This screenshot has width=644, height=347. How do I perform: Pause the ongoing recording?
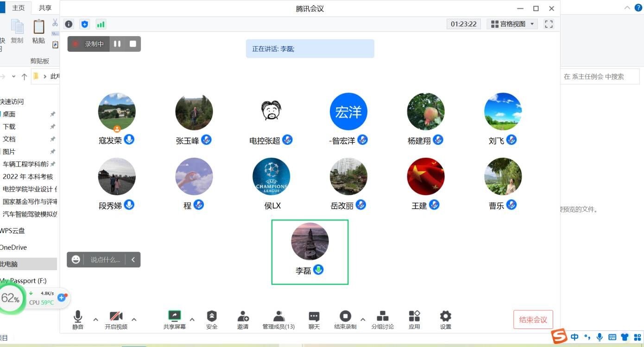[117, 44]
